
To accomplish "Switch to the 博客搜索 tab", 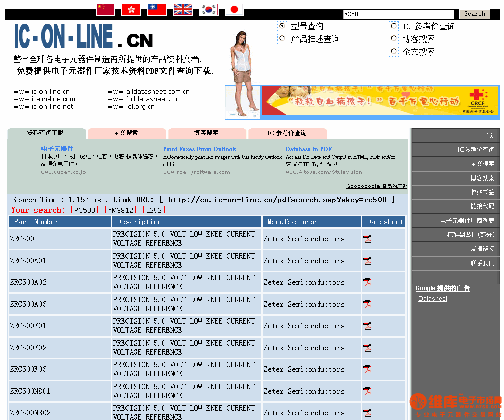I will tap(206, 133).
